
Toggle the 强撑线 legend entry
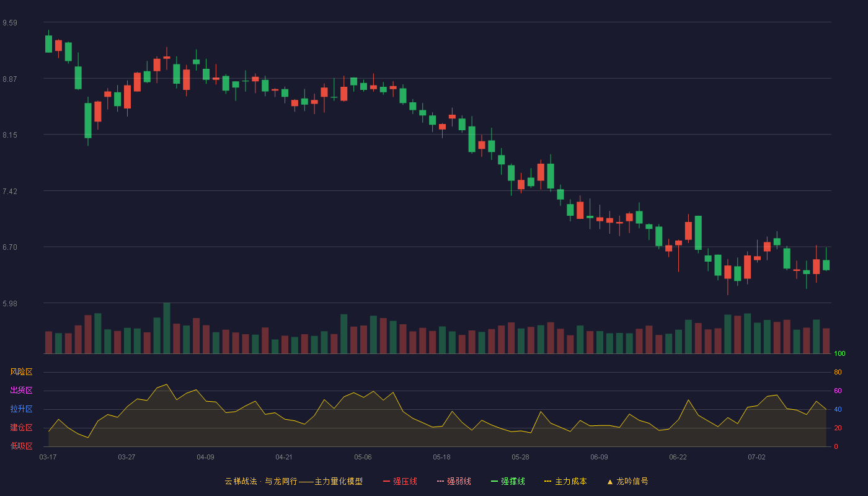(x=508, y=481)
